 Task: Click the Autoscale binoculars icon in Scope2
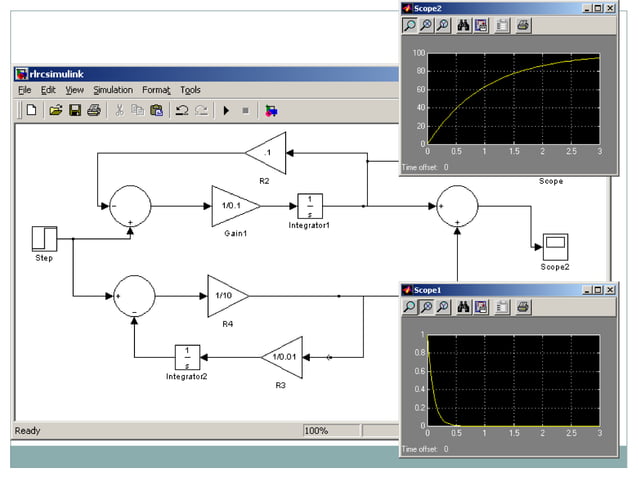pos(463,26)
